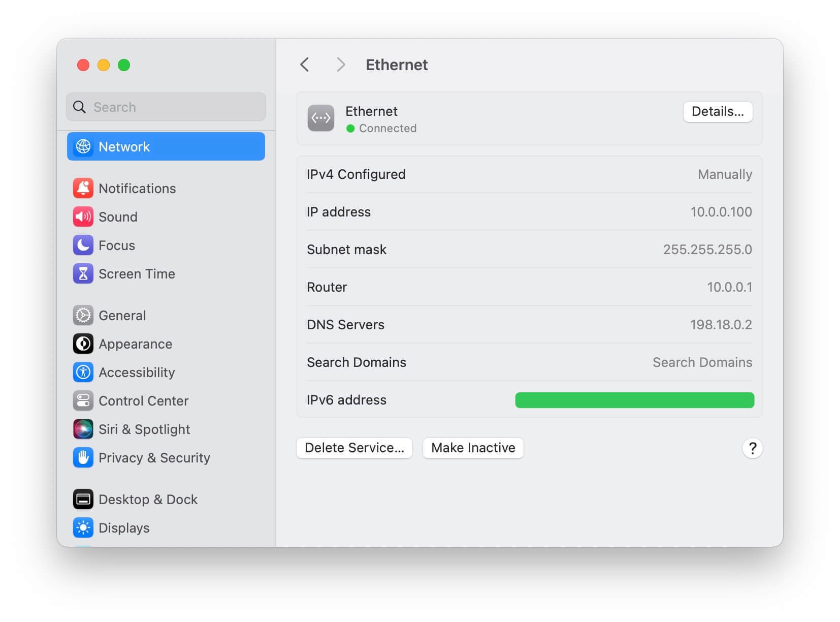Image resolution: width=840 pixels, height=622 pixels.
Task: Click the Network globe icon
Action: pos(83,146)
